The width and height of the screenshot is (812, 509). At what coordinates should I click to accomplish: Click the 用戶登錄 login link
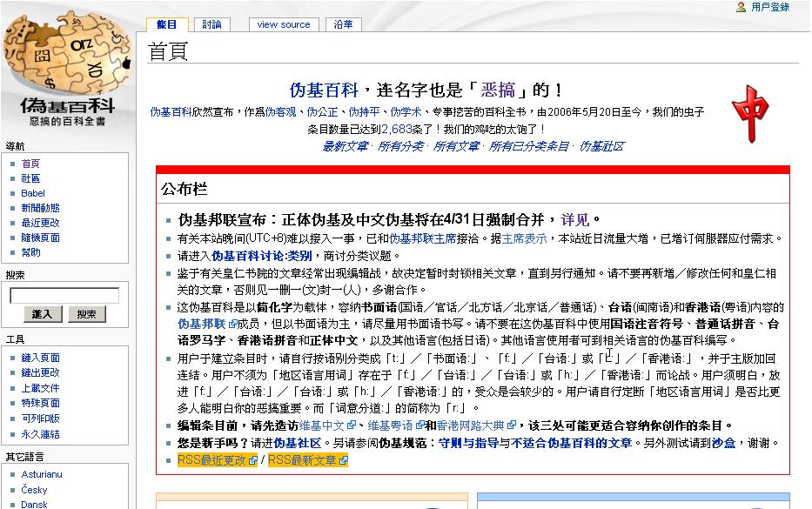pyautogui.click(x=770, y=7)
